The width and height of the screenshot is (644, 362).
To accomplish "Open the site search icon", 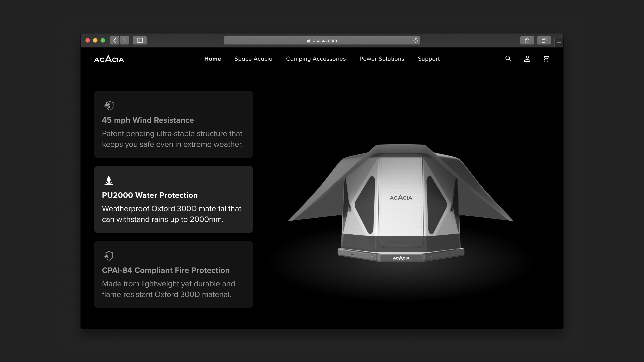I will (508, 59).
